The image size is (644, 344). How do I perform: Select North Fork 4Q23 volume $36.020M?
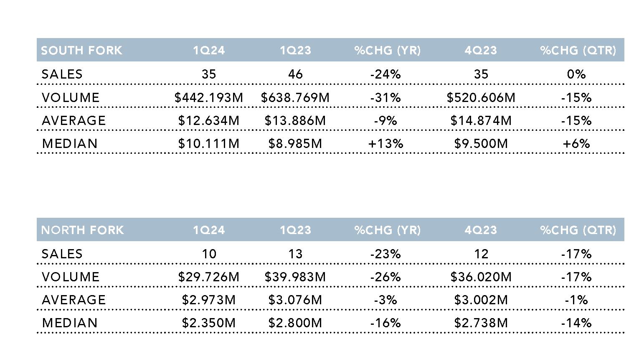pyautogui.click(x=481, y=277)
